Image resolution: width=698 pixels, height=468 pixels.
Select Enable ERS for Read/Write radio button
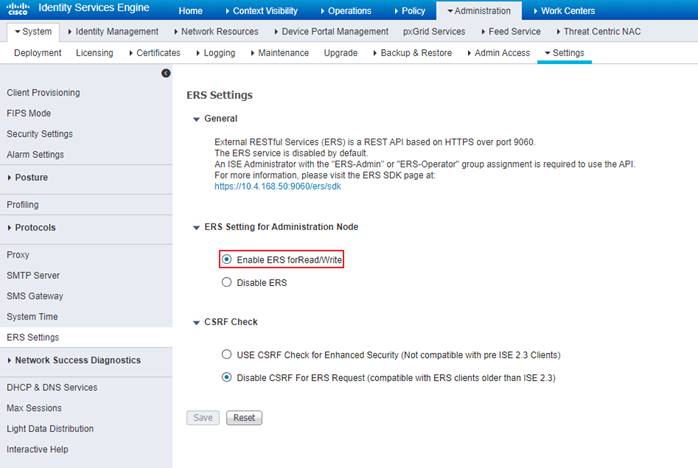coord(227,259)
